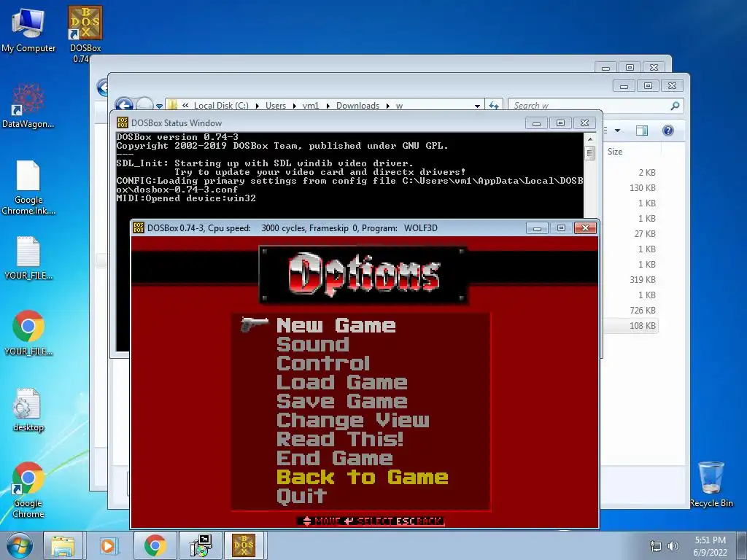Click the pistol cursor beside New Game
Screen dimensions: 747x560
(x=255, y=324)
